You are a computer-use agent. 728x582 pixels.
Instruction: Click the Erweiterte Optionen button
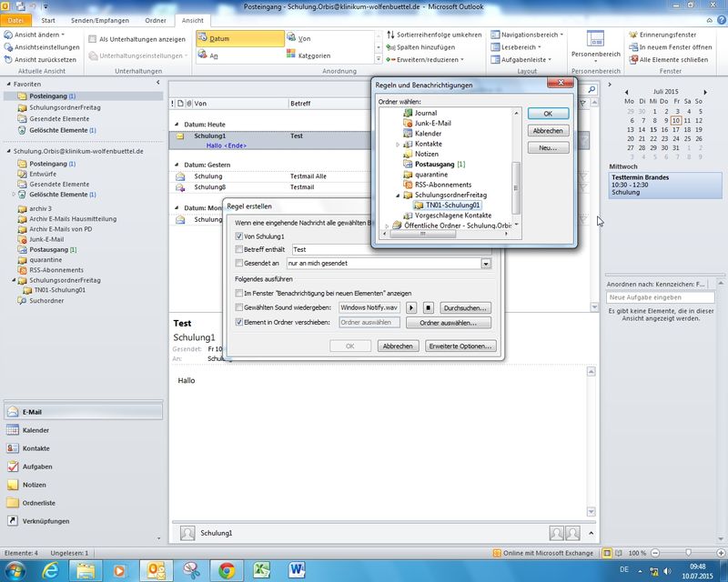(462, 346)
